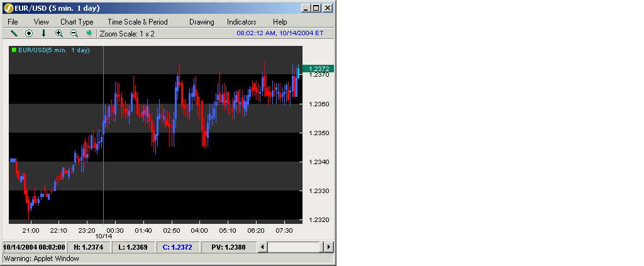The width and height of the screenshot is (644, 266).
Task: Click the green 1.2372 current price tag
Action: [318, 69]
